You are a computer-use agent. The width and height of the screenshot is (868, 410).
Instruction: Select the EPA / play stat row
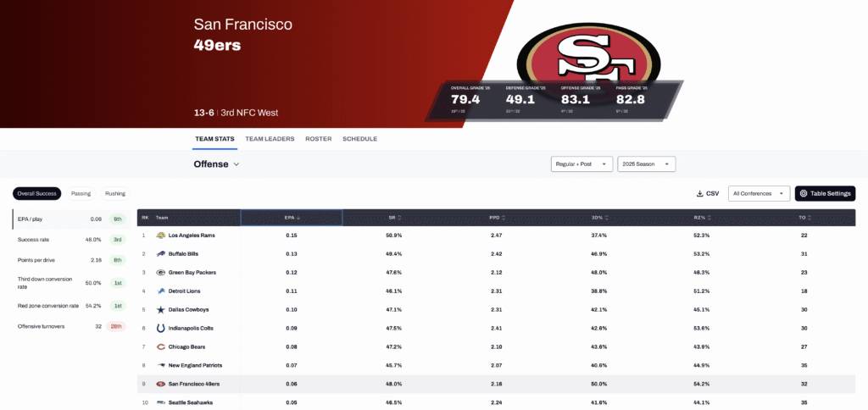pyautogui.click(x=71, y=219)
